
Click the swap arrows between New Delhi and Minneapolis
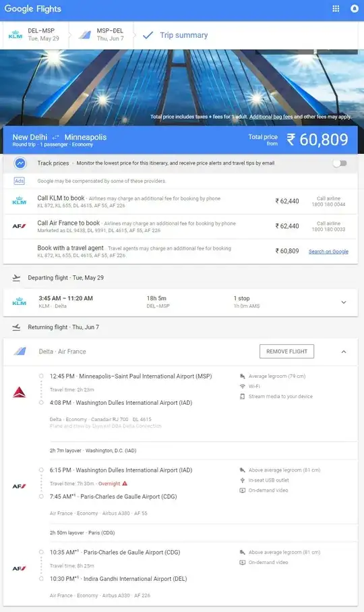pos(56,137)
